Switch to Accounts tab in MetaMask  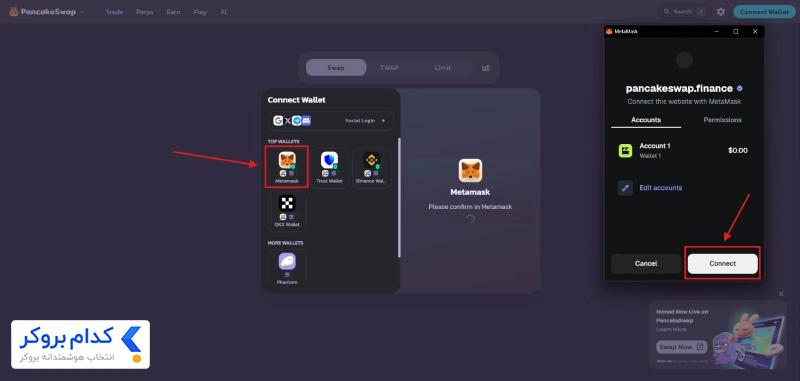[x=646, y=120]
